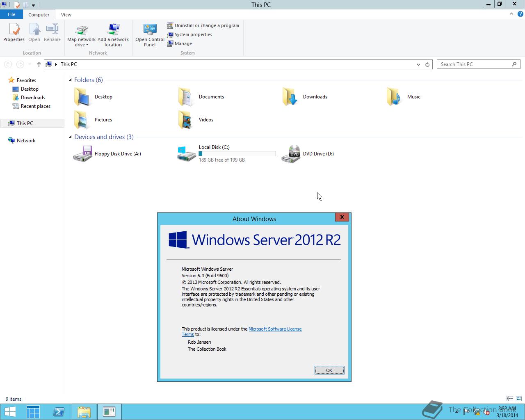
Task: Open the Start button on taskbar
Action: (x=10, y=412)
